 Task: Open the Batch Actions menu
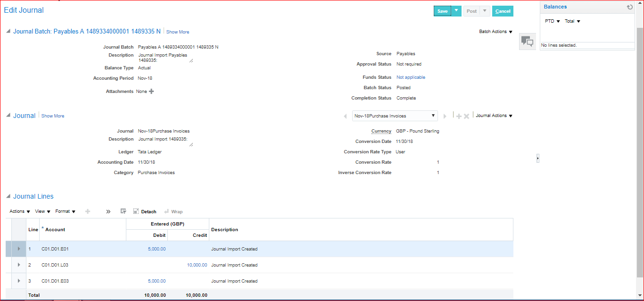click(495, 32)
